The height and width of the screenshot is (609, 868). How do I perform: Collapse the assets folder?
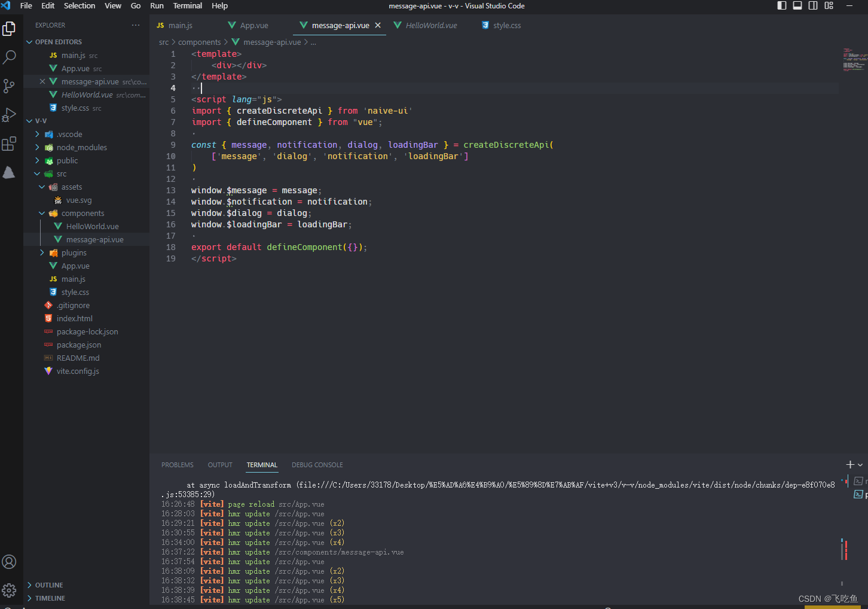[86, 187]
